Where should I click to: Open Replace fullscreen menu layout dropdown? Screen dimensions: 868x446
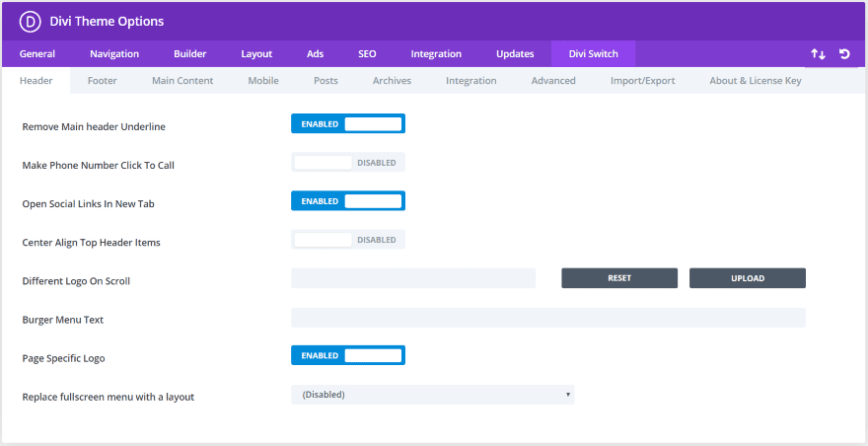tap(433, 395)
